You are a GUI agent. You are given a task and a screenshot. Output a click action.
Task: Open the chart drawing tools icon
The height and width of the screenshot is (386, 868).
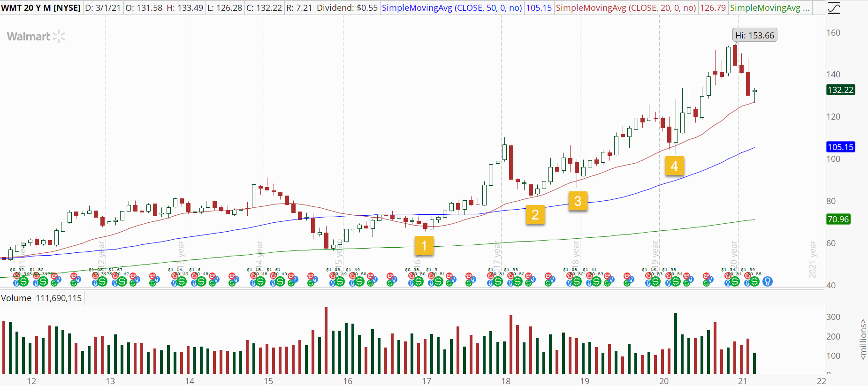pos(834,8)
